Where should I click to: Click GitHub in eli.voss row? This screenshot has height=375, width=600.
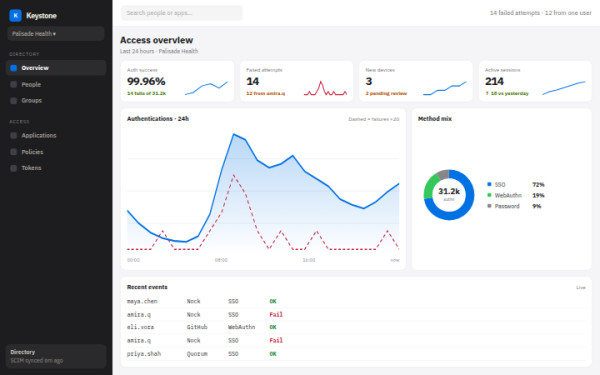click(197, 327)
